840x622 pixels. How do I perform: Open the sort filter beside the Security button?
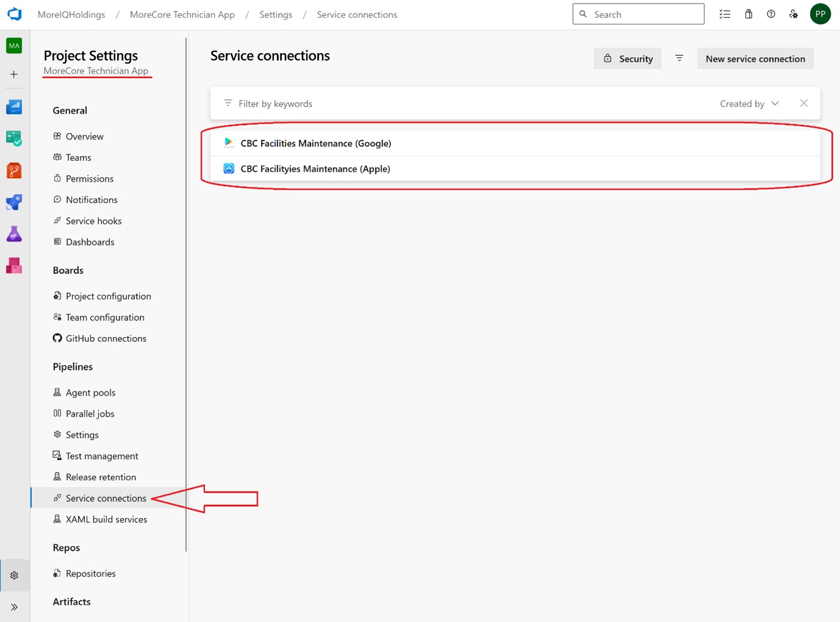679,58
